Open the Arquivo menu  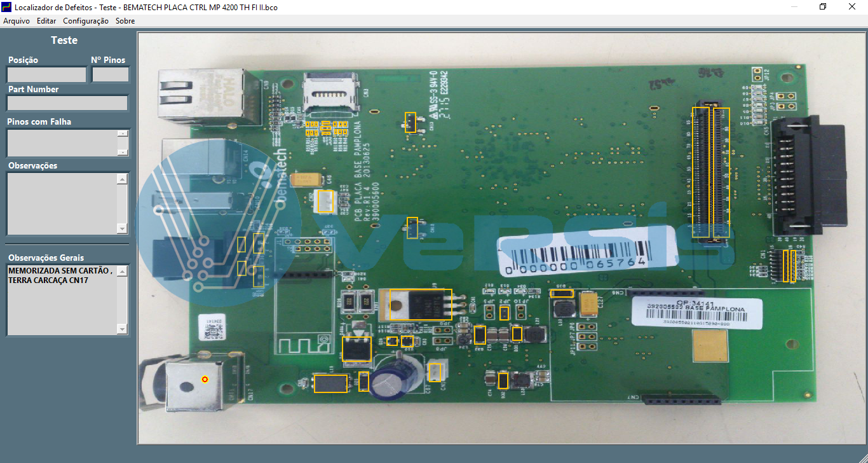pyautogui.click(x=17, y=21)
